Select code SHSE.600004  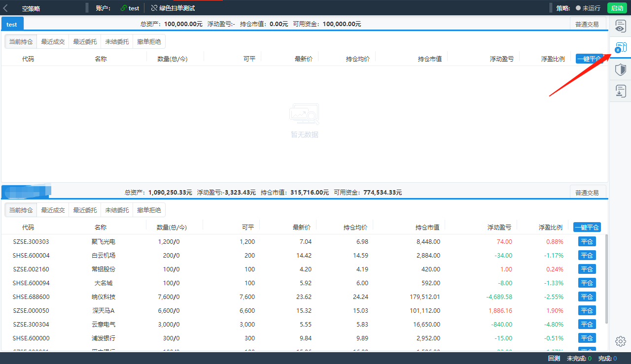click(x=31, y=256)
